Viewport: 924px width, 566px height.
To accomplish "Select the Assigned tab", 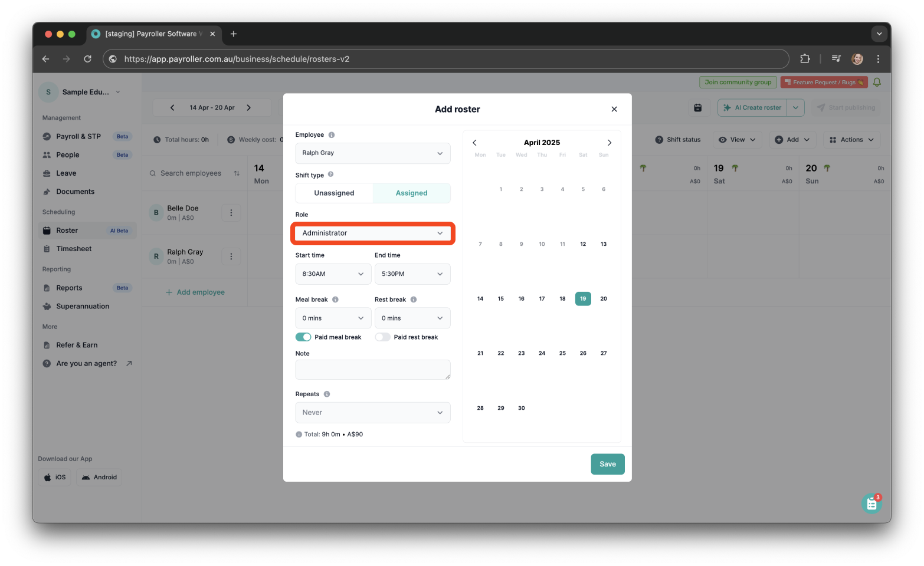I will point(411,193).
